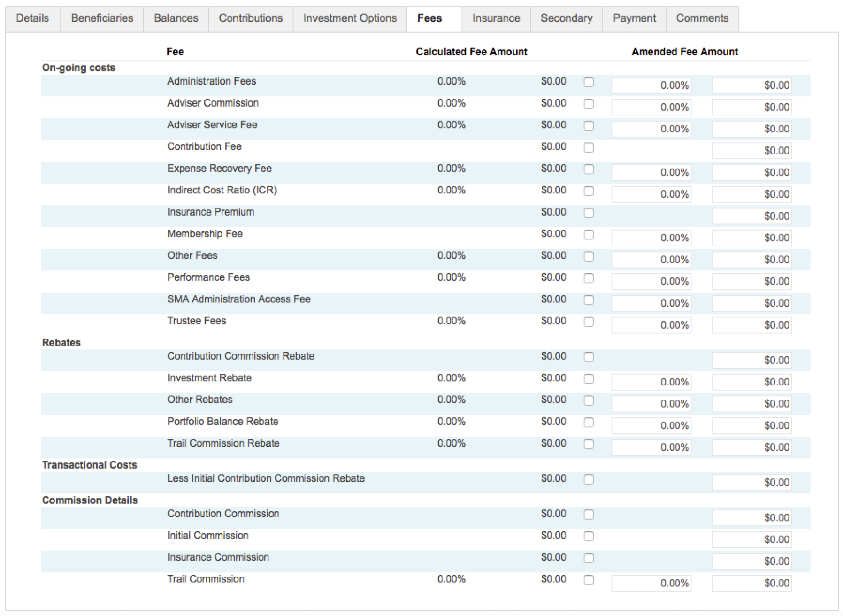
Task: Tick the Initial Commission checkbox
Action: click(589, 537)
